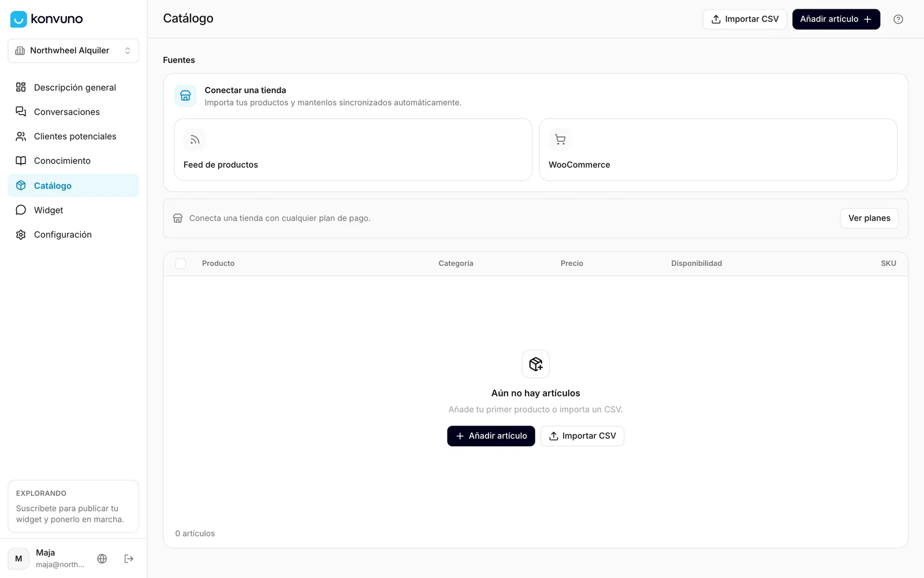This screenshot has width=924, height=578.
Task: Click the Producto column header
Action: pyautogui.click(x=218, y=264)
